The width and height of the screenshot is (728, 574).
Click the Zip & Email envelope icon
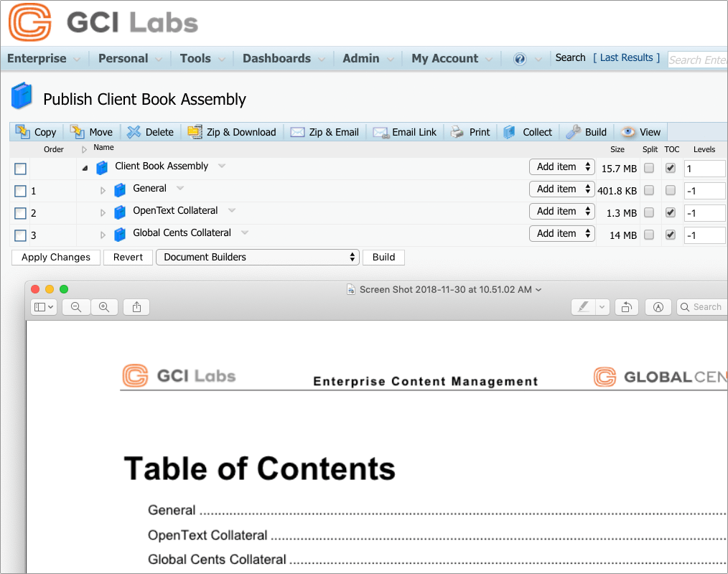[297, 132]
